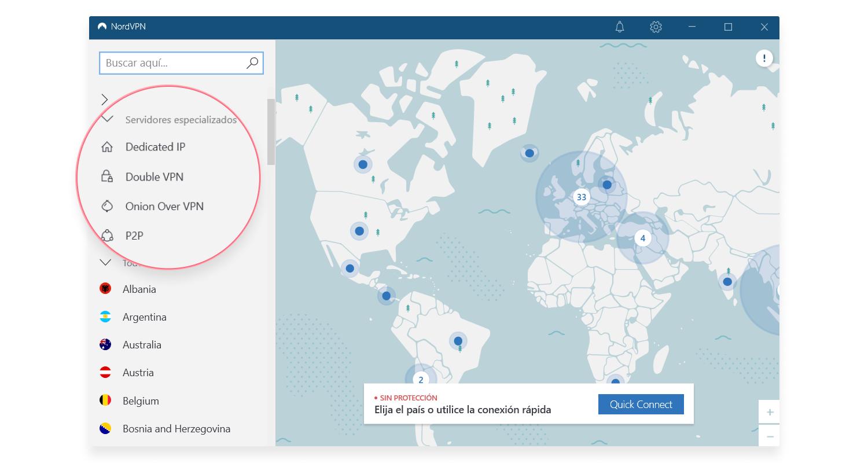
Task: Open settings via the gear icon
Action: tap(656, 27)
